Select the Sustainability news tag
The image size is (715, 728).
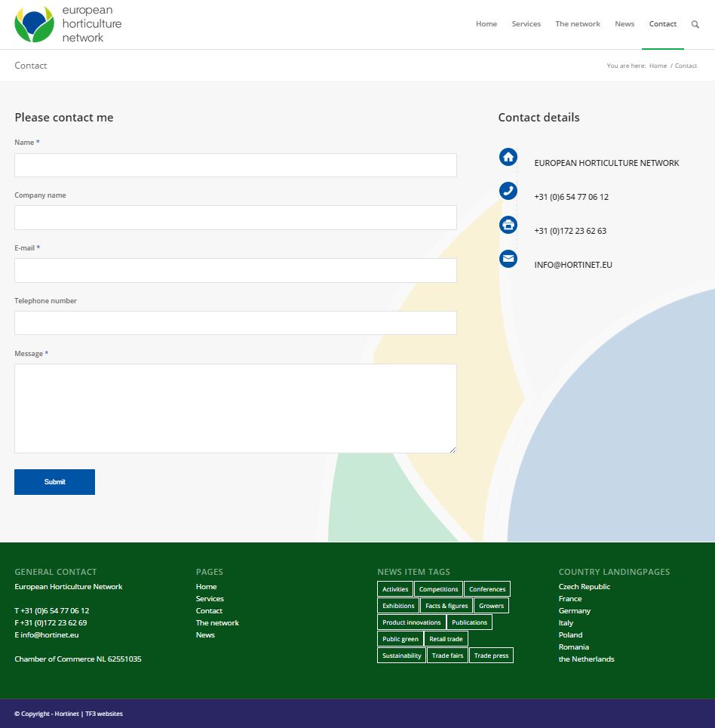(401, 656)
